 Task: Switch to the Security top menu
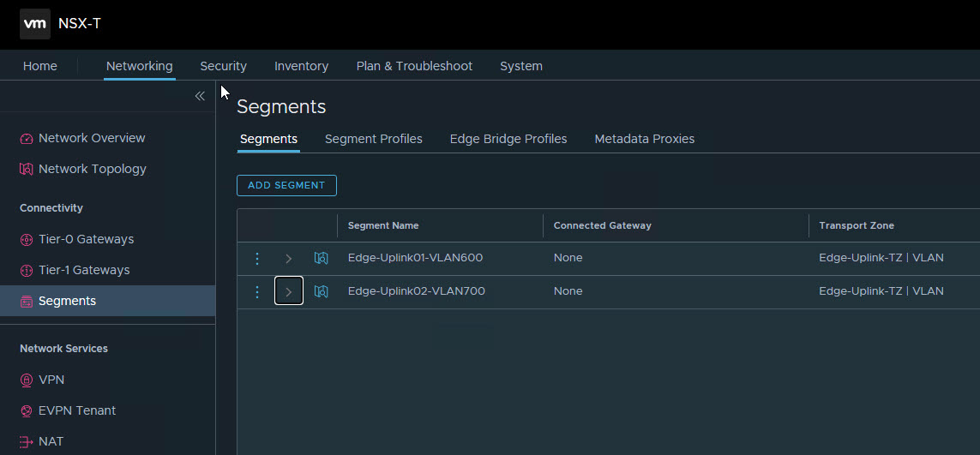tap(223, 66)
